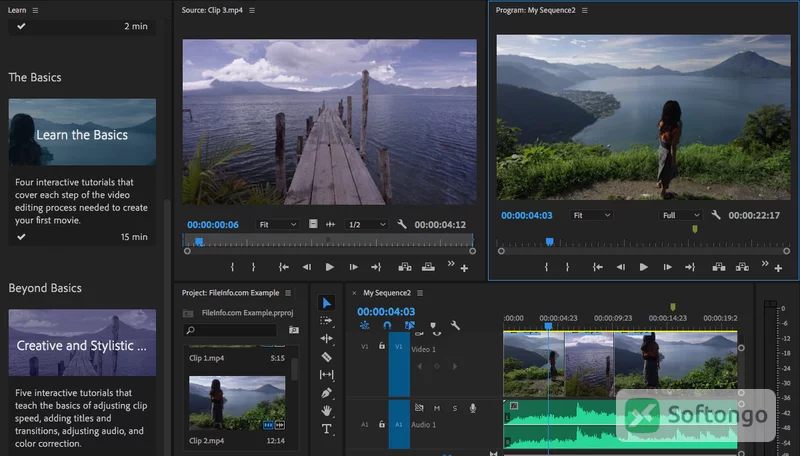Image resolution: width=800 pixels, height=456 pixels.
Task: Go to Out point in Source monitor
Action: pos(376,267)
